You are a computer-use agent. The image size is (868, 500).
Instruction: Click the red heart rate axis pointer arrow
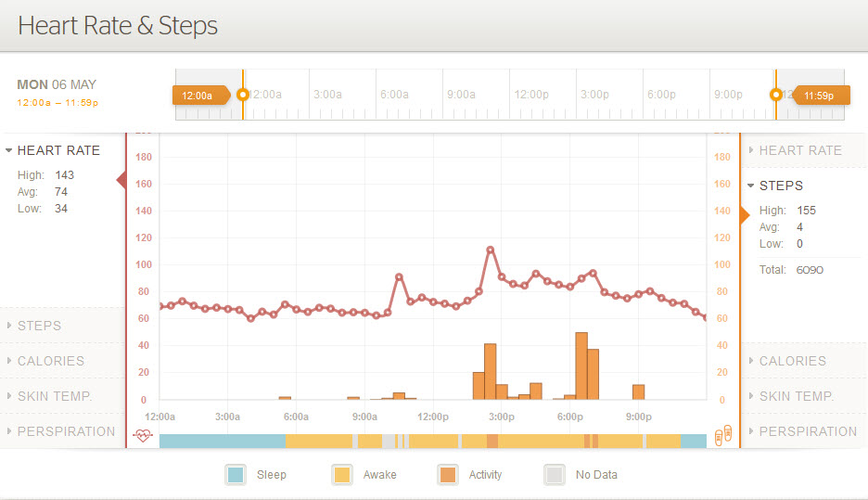pos(121,180)
